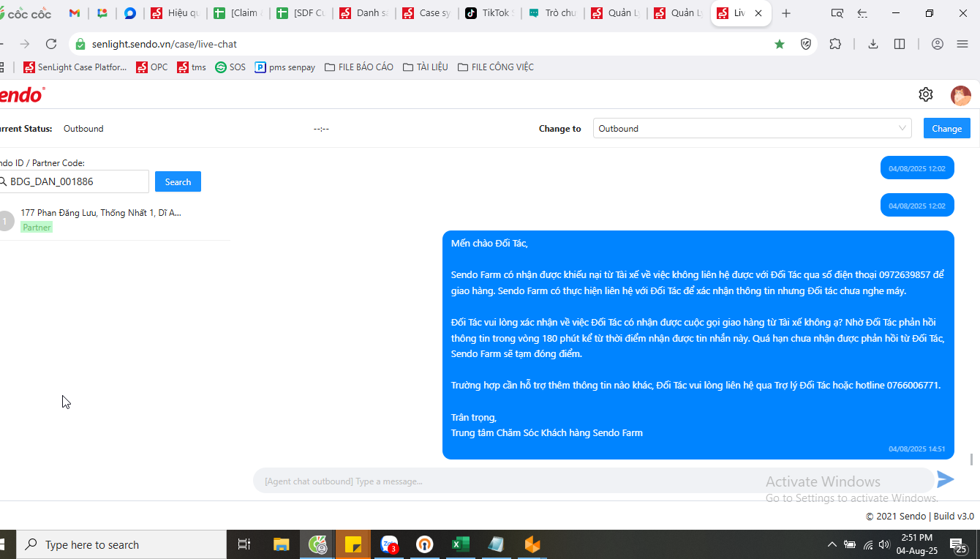Click the Search button
The width and height of the screenshot is (980, 559).
[x=178, y=181]
